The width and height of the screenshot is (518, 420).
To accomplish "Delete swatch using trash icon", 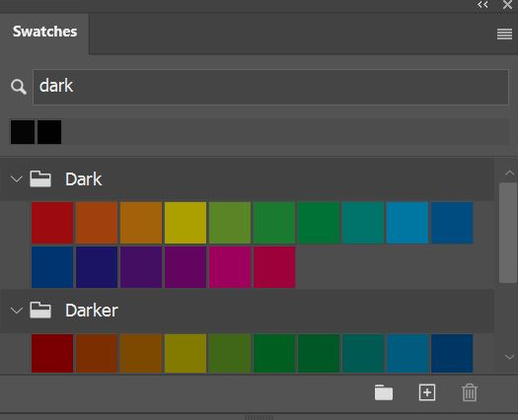I will point(470,392).
